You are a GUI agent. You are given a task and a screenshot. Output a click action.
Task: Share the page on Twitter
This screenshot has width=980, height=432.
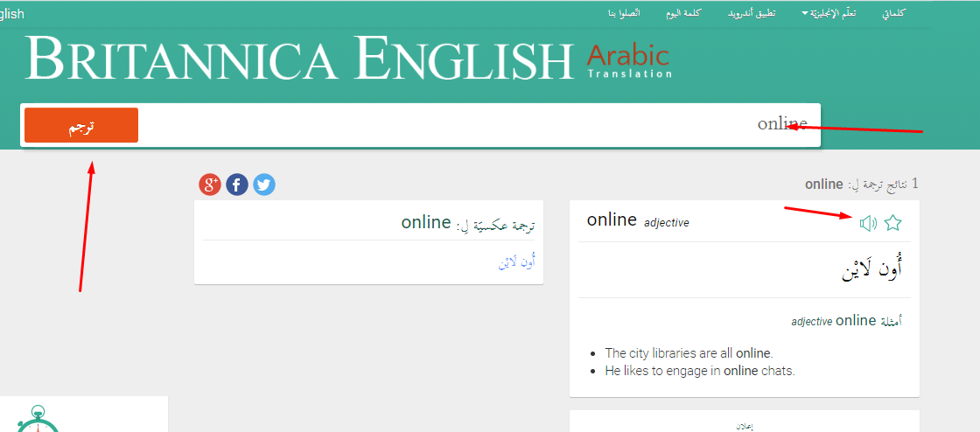[x=264, y=185]
